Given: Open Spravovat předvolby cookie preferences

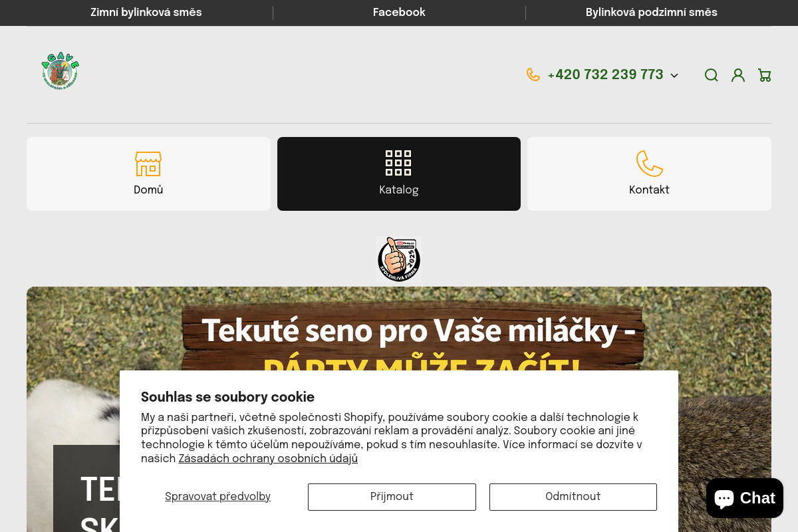Looking at the screenshot, I should click(217, 497).
